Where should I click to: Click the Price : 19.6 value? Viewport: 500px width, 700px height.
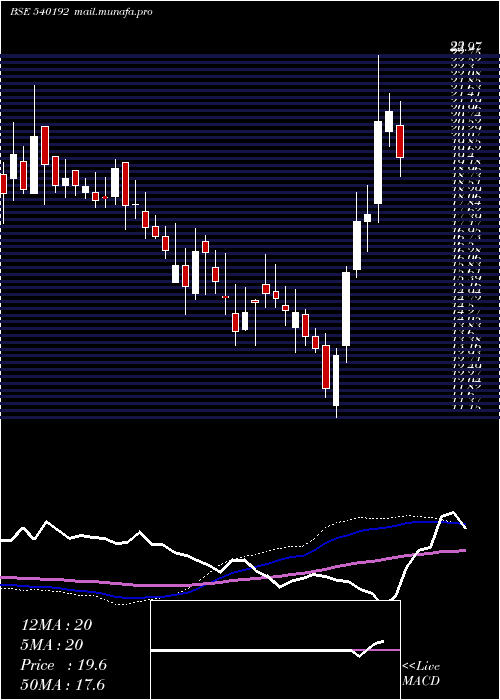tap(63, 665)
